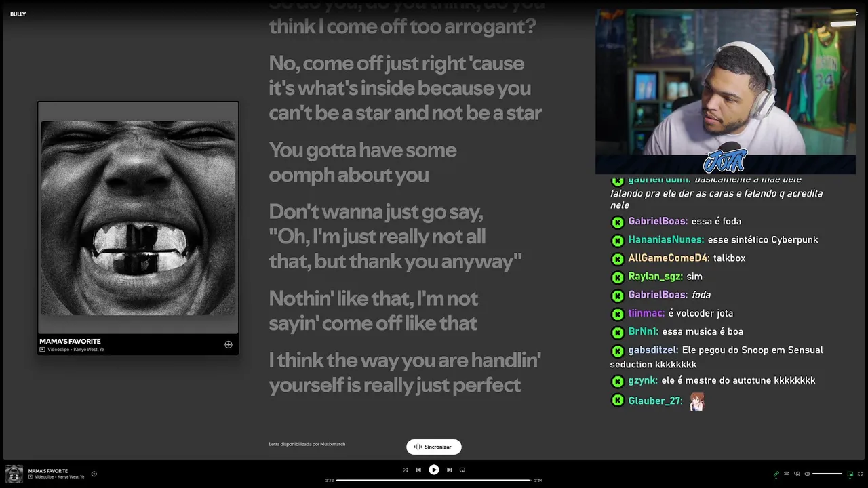This screenshot has width=868, height=488.
Task: Click elapsed time 2:32
Action: click(x=330, y=480)
